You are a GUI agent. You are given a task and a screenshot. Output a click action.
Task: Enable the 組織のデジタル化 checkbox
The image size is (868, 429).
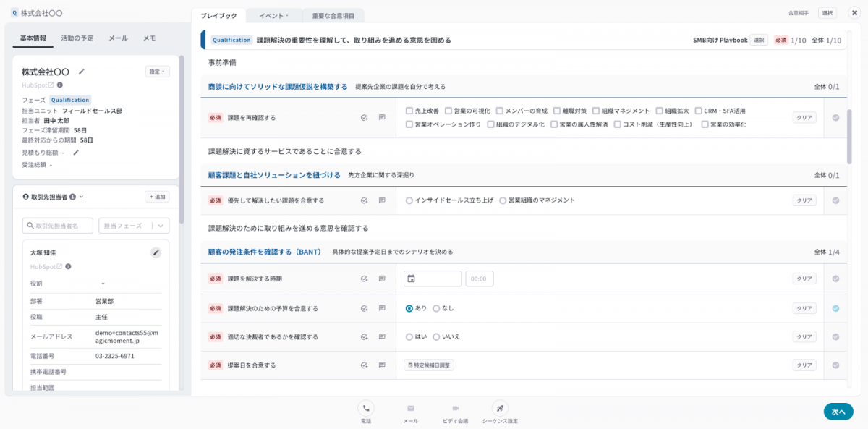[490, 124]
